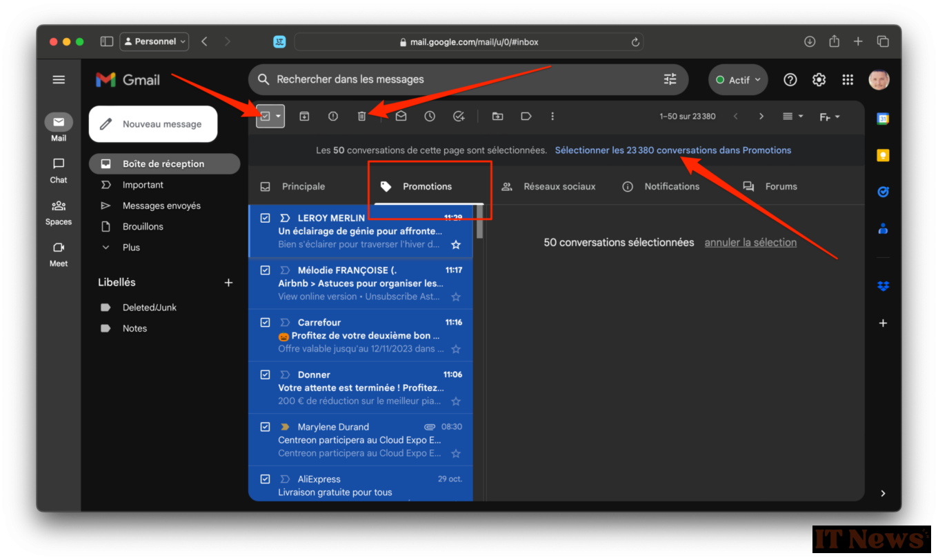The width and height of the screenshot is (938, 560).
Task: Star the Donner email
Action: coord(456,401)
